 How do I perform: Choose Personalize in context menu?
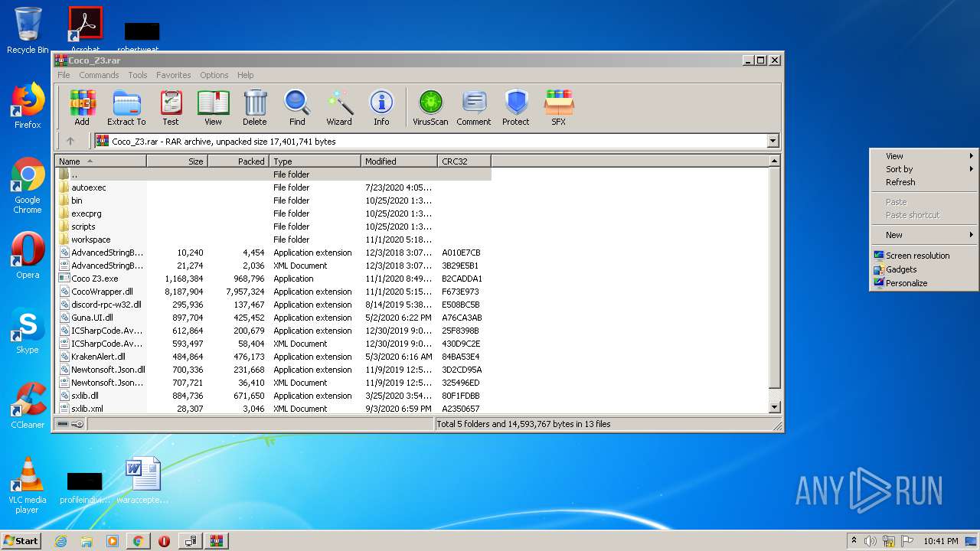(x=923, y=283)
